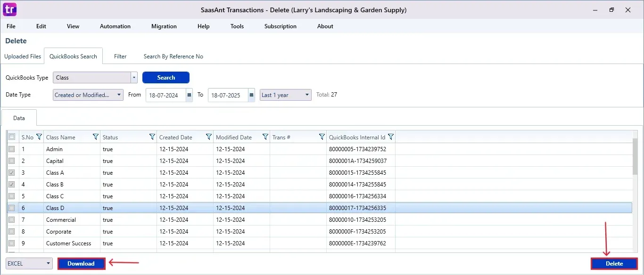Screen dimensions: 644x275
Task: Uncheck the checkbox for Class A row
Action: click(x=12, y=172)
